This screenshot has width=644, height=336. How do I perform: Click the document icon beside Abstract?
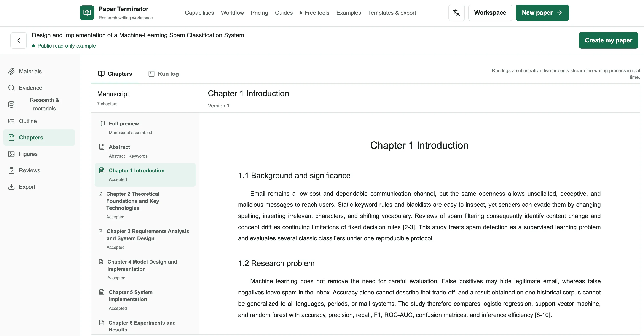(102, 147)
